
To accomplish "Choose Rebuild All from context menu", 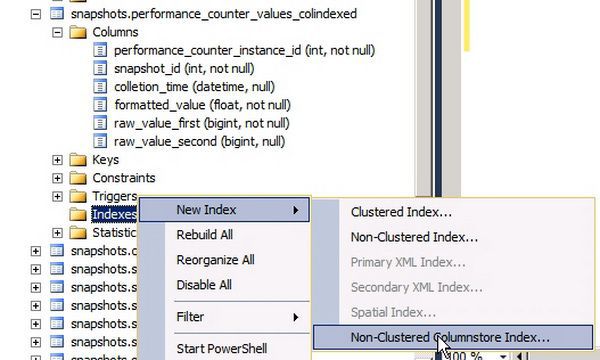I will tap(205, 235).
